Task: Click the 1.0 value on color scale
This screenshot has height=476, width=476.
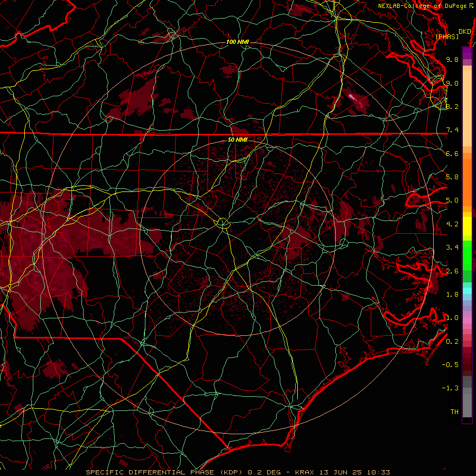Action: 452,318
